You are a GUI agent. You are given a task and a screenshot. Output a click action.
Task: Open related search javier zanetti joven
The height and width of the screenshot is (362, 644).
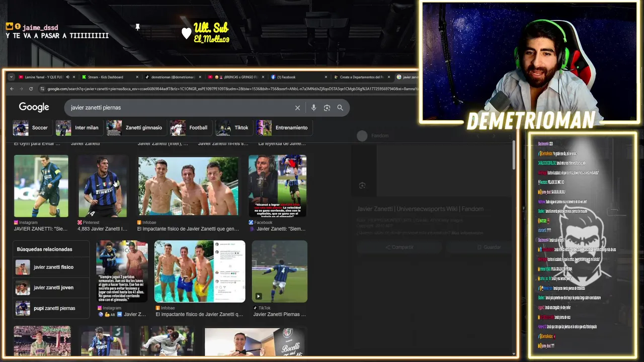51,288
